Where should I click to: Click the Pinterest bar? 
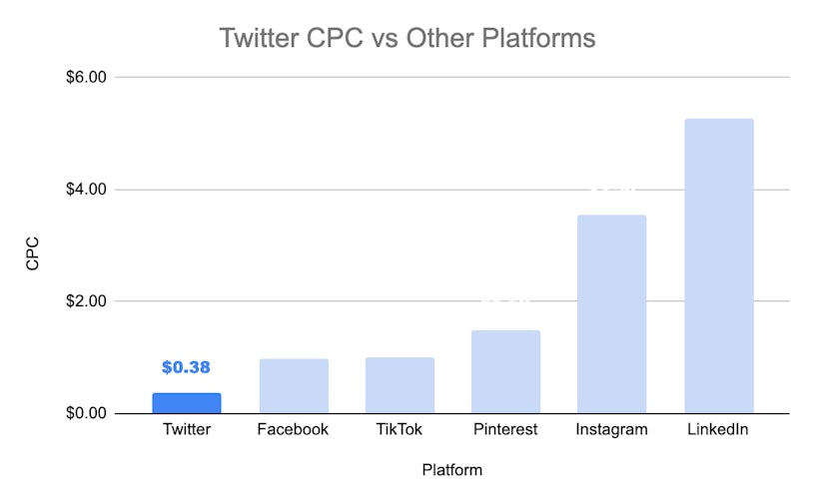(505, 372)
